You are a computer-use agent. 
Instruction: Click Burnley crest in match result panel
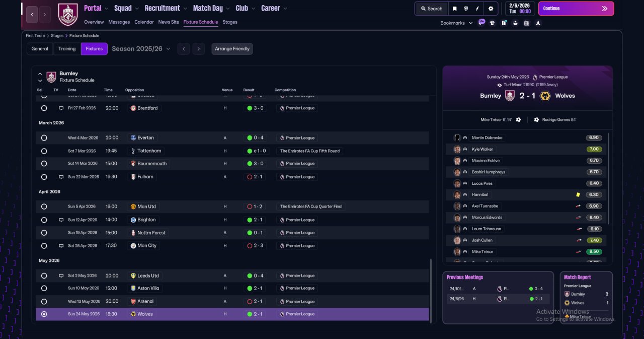click(x=510, y=96)
